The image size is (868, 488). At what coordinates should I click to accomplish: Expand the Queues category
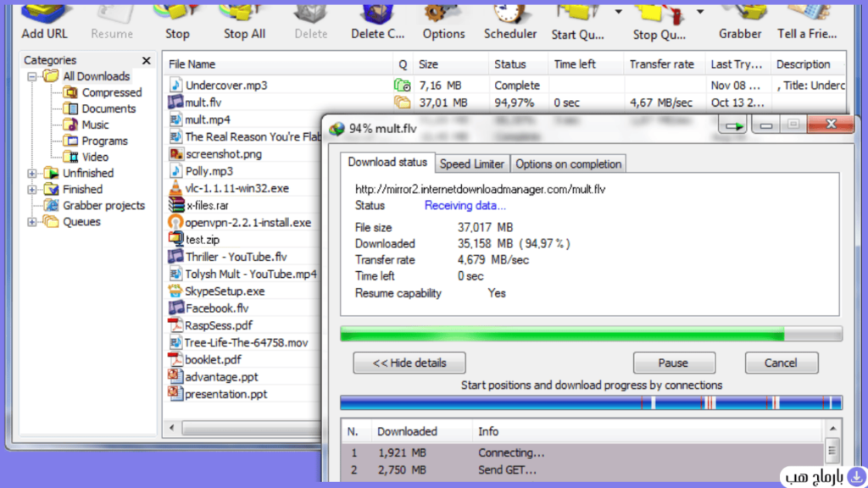(32, 222)
